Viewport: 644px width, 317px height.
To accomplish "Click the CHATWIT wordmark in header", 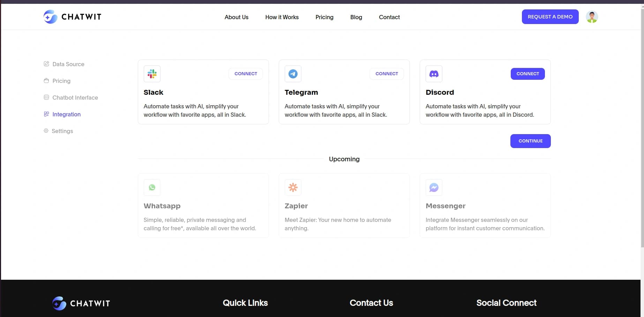I will point(81,17).
